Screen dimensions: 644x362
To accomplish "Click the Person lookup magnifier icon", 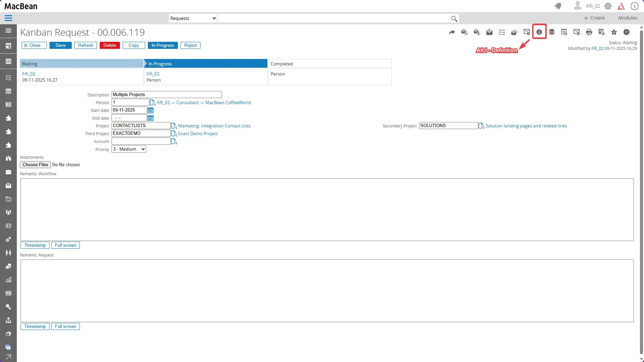I will pos(153,103).
